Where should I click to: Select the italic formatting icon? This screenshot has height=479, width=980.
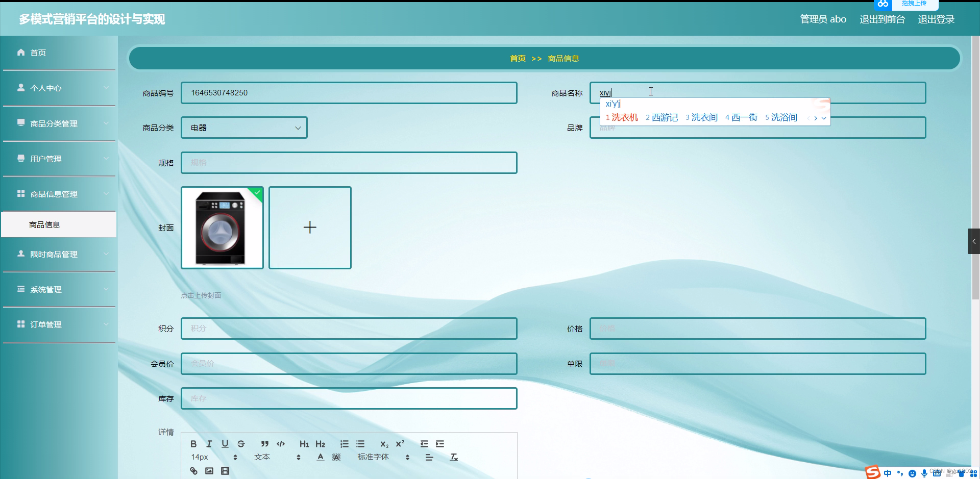pos(209,444)
